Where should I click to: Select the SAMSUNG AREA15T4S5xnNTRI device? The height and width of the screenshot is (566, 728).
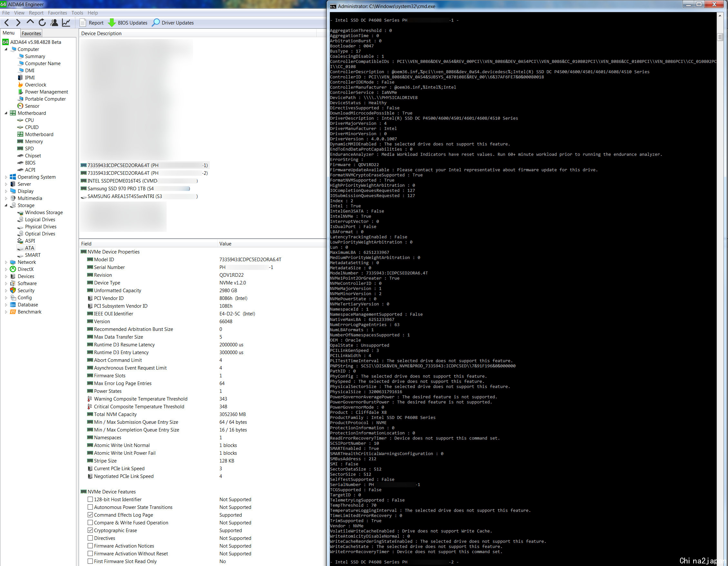(139, 196)
